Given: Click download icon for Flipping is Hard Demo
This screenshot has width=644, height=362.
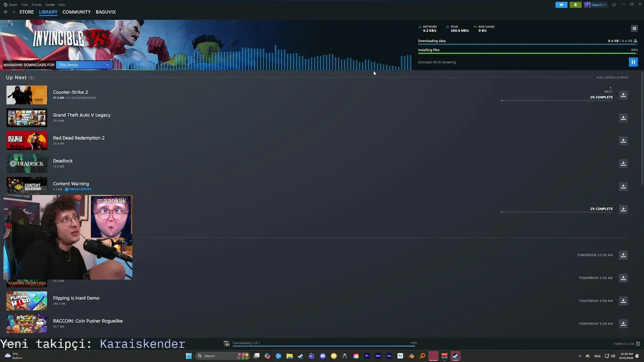Looking at the screenshot, I should (x=623, y=301).
